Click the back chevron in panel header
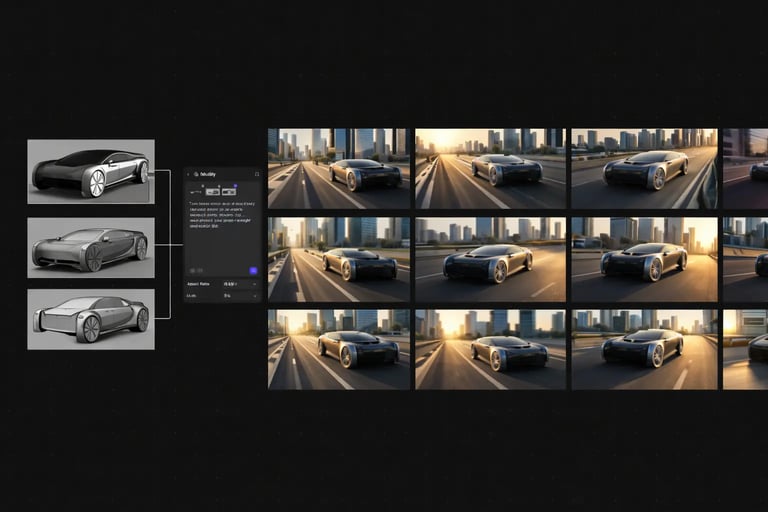This screenshot has width=768, height=512. pyautogui.click(x=188, y=174)
